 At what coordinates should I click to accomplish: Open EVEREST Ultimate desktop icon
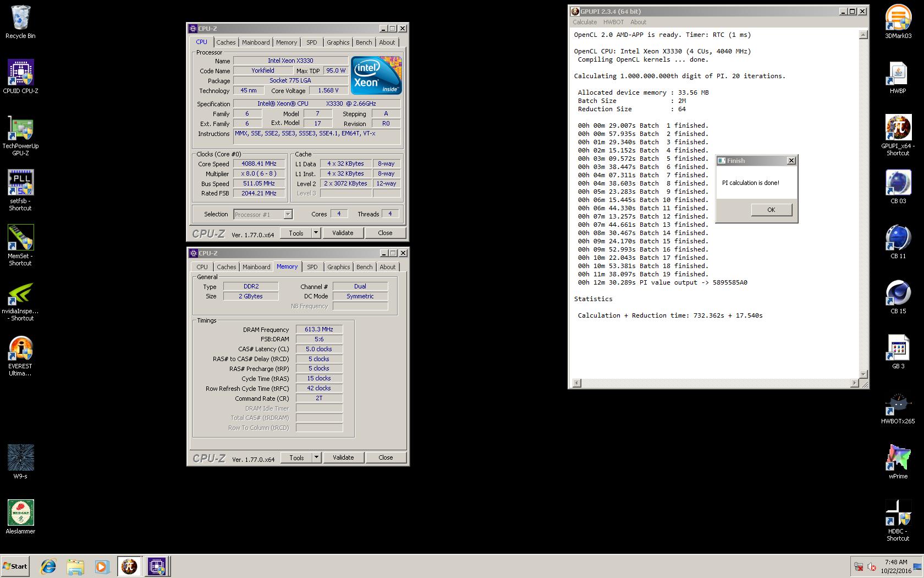click(x=20, y=355)
